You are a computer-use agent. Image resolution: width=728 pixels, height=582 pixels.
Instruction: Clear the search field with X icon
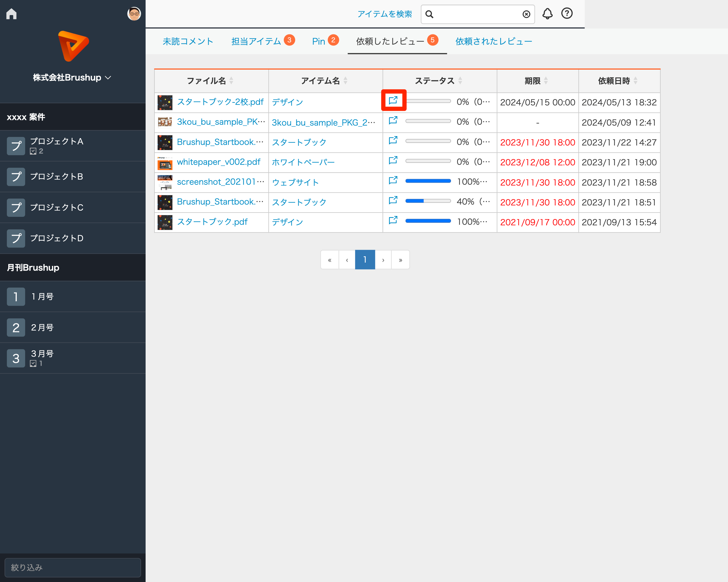click(x=526, y=14)
